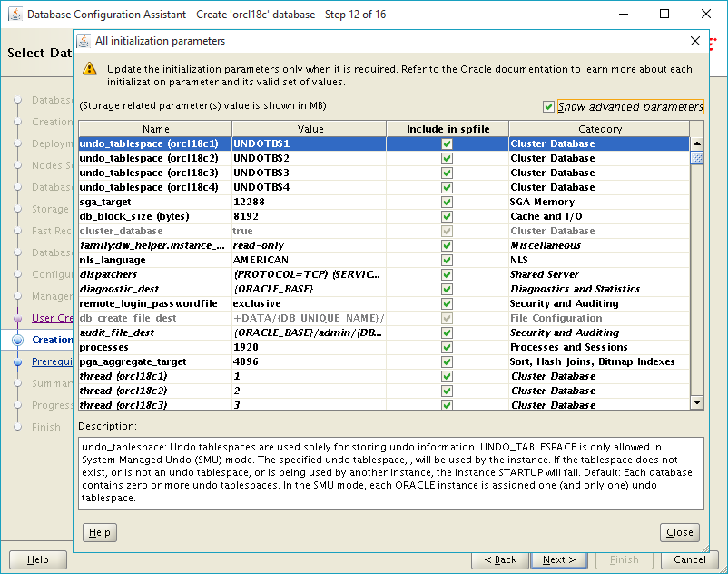This screenshot has width=728, height=574.
Task: Click Java icon in All initialization parameters title
Action: tap(84, 41)
